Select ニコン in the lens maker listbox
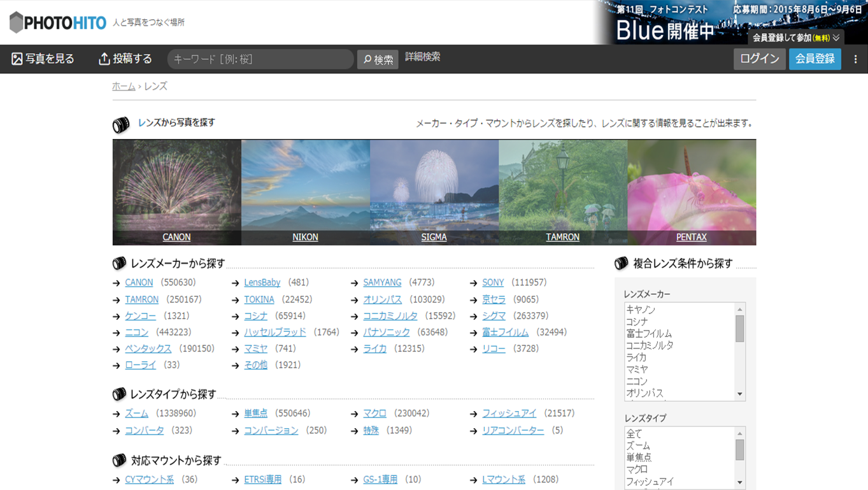Image resolution: width=868 pixels, height=490 pixels. (637, 381)
